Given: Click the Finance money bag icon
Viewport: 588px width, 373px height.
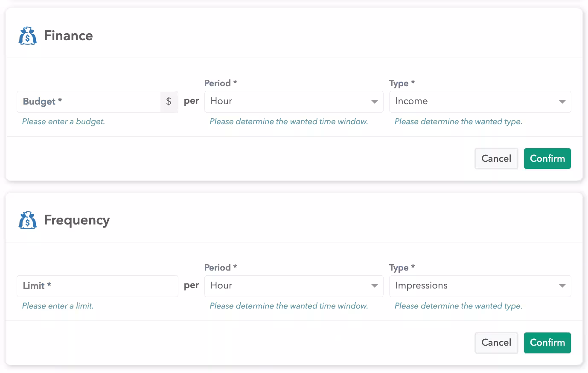Looking at the screenshot, I should 28,36.
